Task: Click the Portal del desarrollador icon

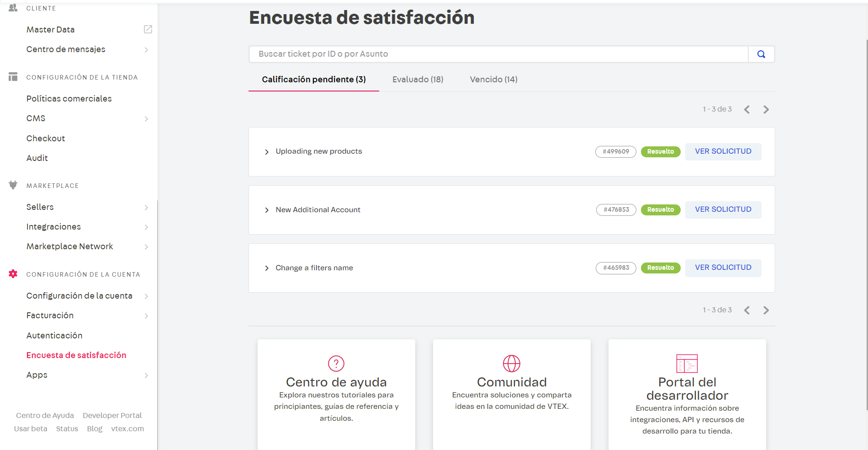Action: pos(687,364)
